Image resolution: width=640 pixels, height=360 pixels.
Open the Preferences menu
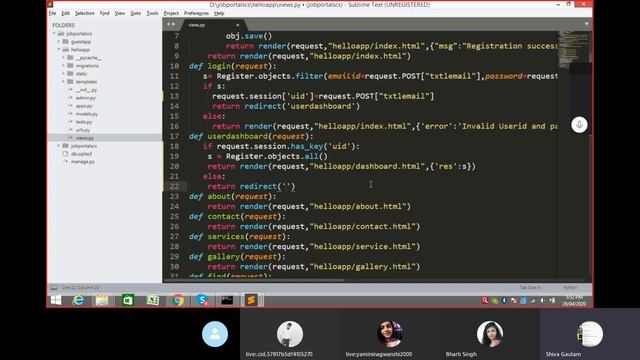point(196,13)
